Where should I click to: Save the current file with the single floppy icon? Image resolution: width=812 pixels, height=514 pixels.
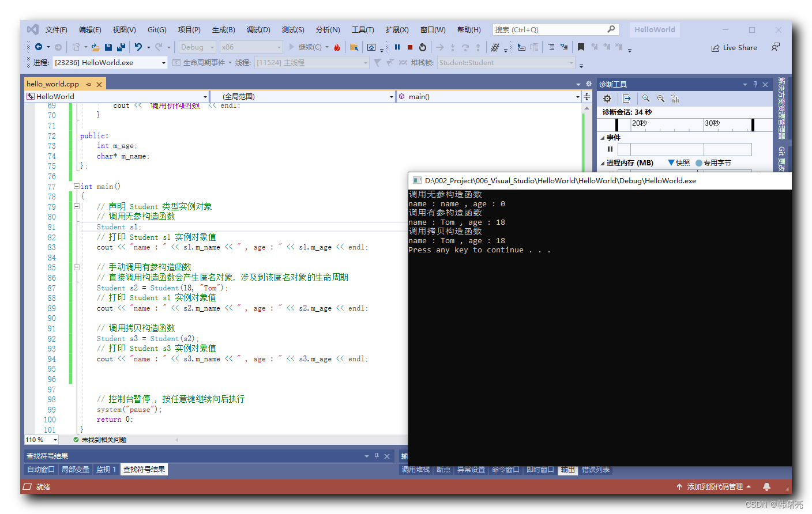108,47
